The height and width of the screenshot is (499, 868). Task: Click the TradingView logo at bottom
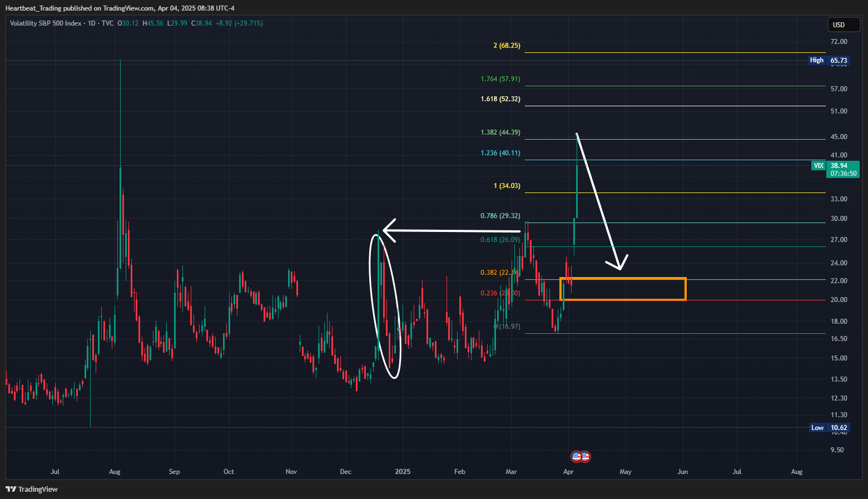[32, 489]
